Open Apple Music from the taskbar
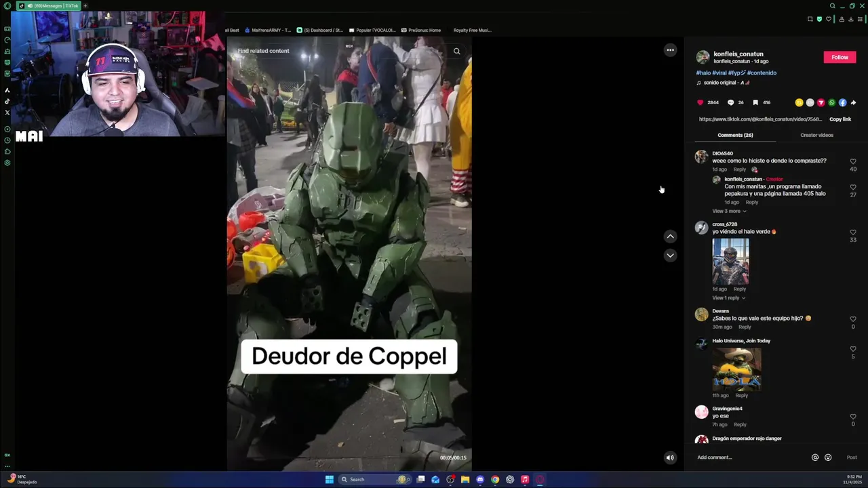Screen dimensions: 868x488 [525, 479]
